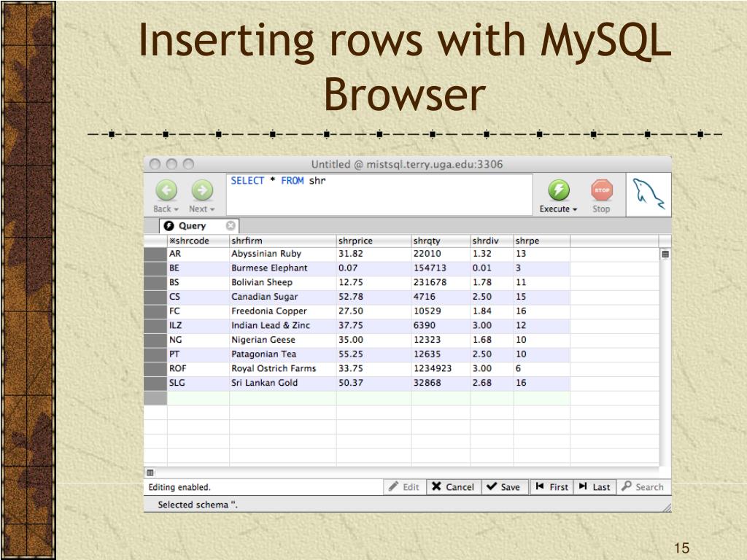747x560 pixels.
Task: Expand the Execute options dropdown arrow
Action: tap(575, 209)
